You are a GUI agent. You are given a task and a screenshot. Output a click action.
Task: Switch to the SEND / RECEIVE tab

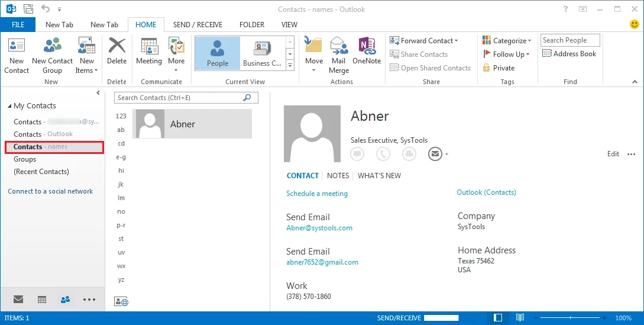click(198, 25)
